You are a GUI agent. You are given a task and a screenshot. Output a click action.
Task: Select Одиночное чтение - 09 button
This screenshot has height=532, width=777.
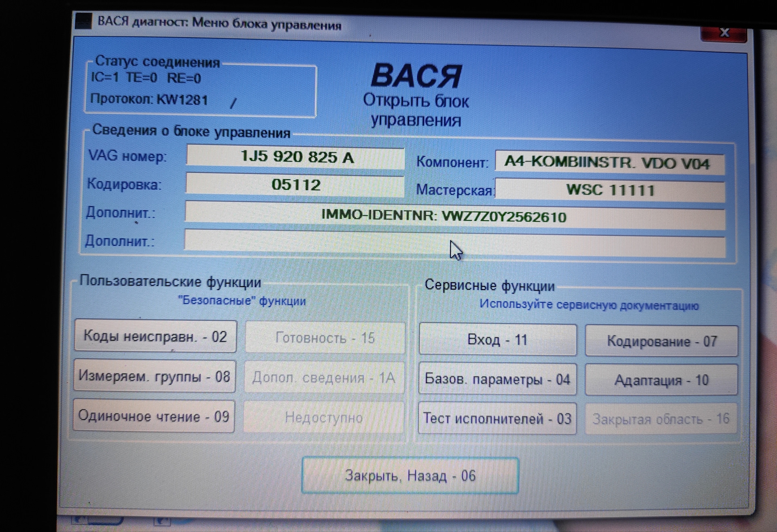coord(154,416)
